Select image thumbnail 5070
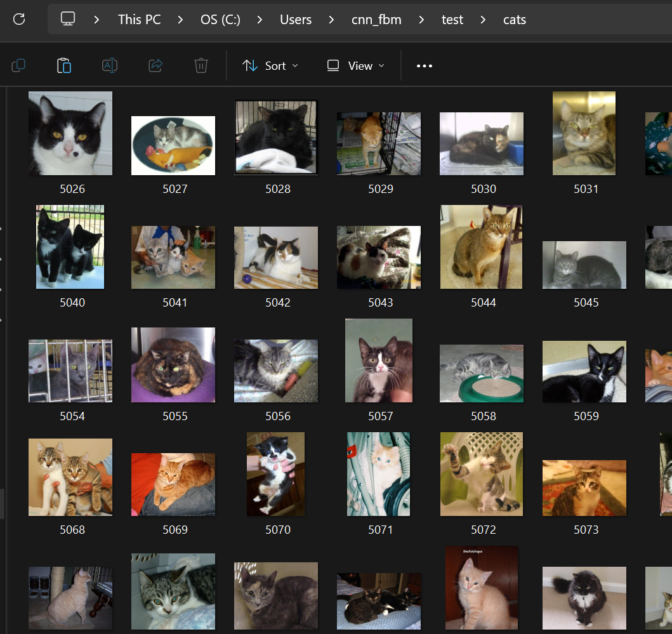Screen dimensions: 672x634 coord(276,474)
